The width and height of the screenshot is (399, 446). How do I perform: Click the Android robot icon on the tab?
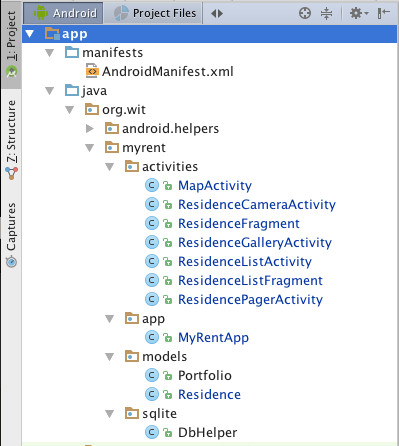41,13
